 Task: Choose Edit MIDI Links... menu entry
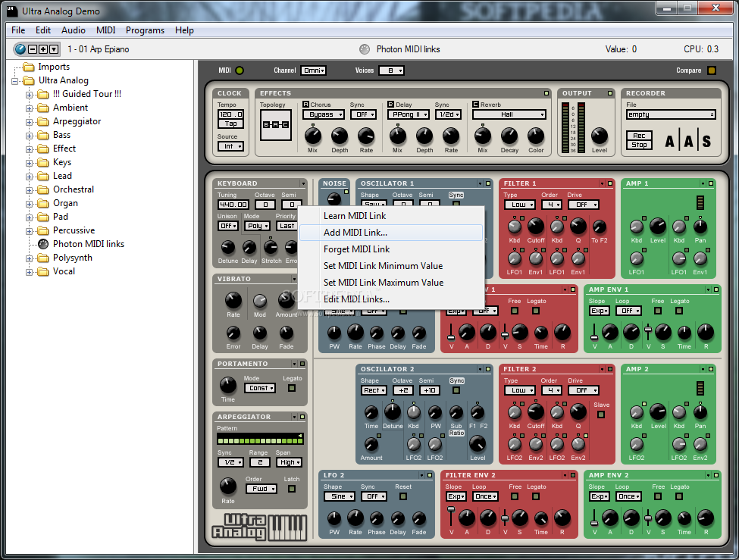pyautogui.click(x=390, y=299)
